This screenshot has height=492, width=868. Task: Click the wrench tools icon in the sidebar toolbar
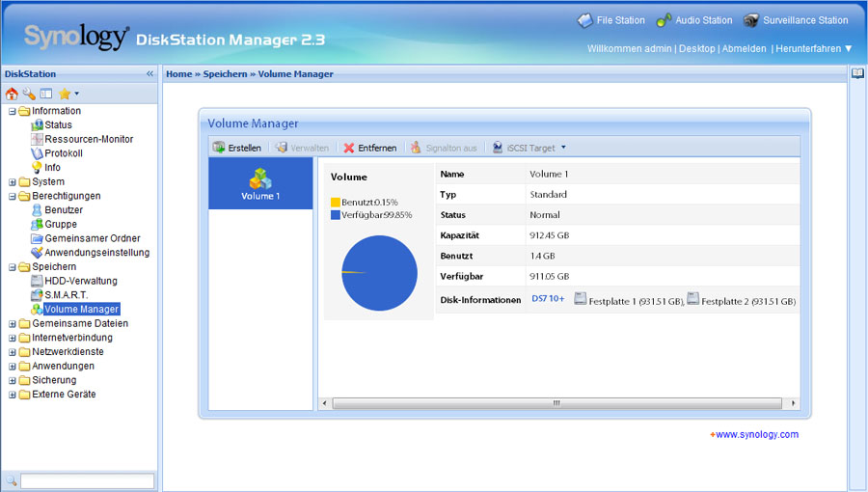(x=29, y=94)
